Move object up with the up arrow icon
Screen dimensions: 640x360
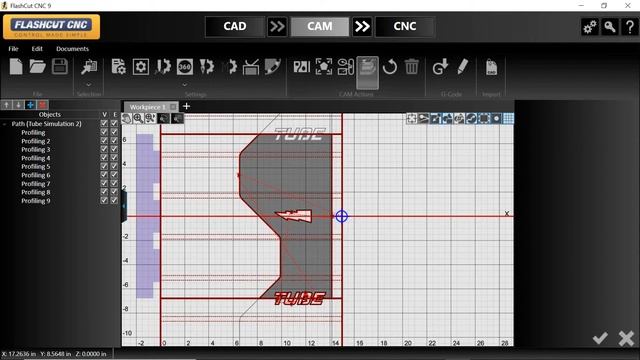[7, 105]
